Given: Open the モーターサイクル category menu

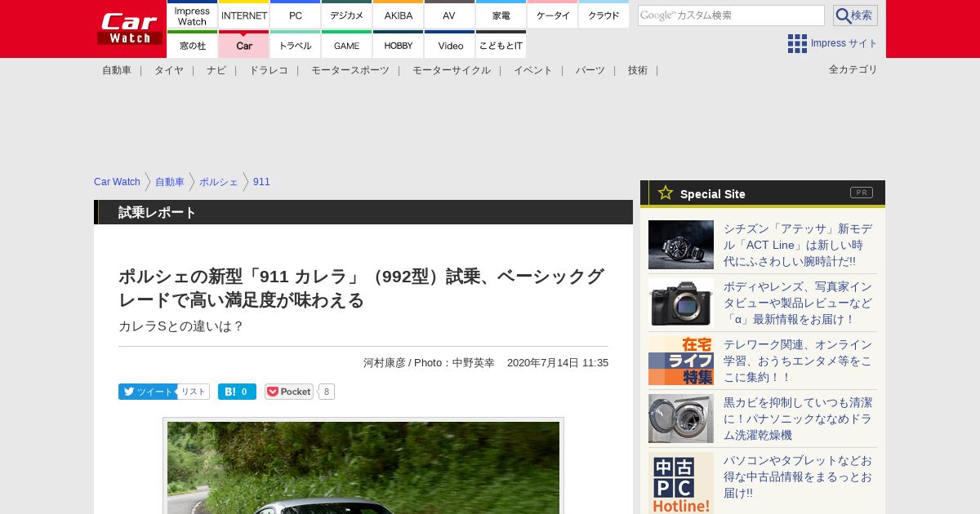Looking at the screenshot, I should [452, 70].
